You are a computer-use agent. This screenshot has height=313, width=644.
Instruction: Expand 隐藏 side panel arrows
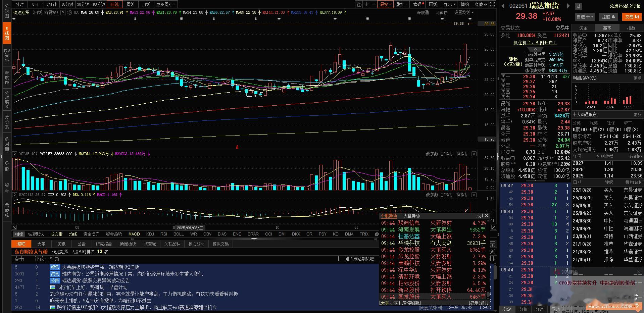click(x=481, y=4)
